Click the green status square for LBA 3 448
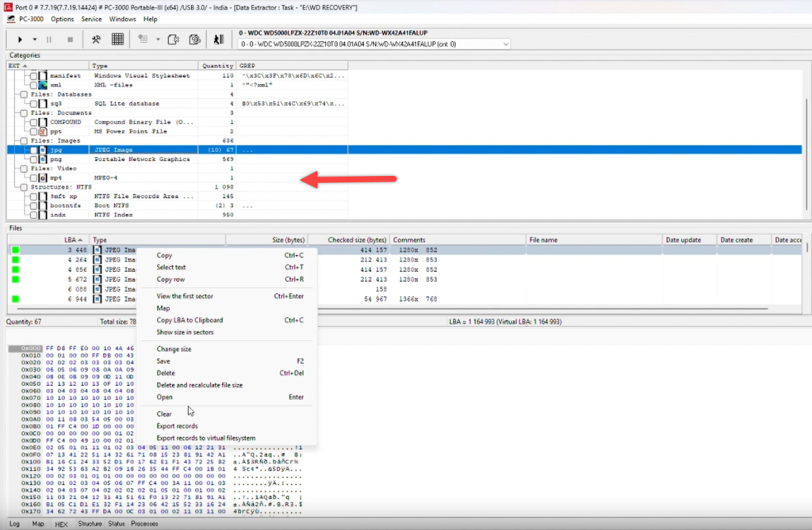This screenshot has height=530, width=812. pos(14,251)
